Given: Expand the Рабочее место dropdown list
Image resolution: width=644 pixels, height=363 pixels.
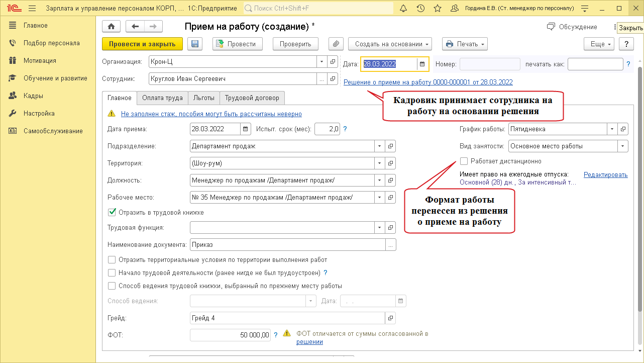Looking at the screenshot, I should (x=380, y=198).
